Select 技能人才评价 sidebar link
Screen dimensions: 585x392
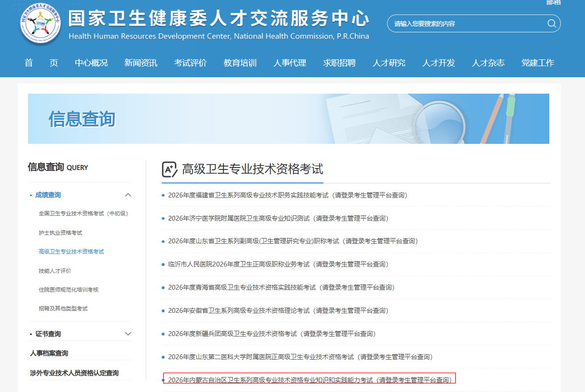click(x=55, y=271)
